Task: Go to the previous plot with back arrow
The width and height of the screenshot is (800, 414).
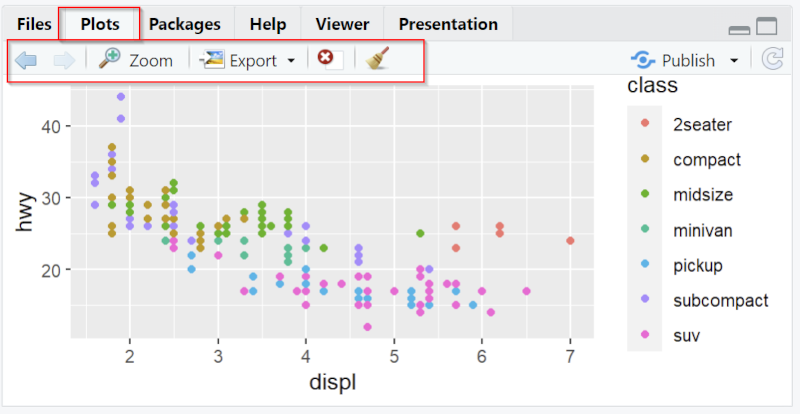Action: (x=26, y=60)
